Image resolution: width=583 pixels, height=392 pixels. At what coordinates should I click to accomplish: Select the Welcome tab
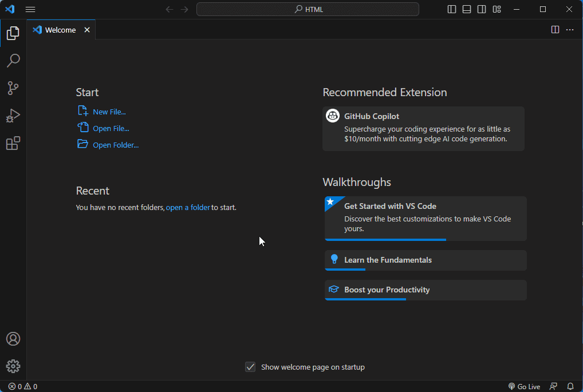[60, 30]
